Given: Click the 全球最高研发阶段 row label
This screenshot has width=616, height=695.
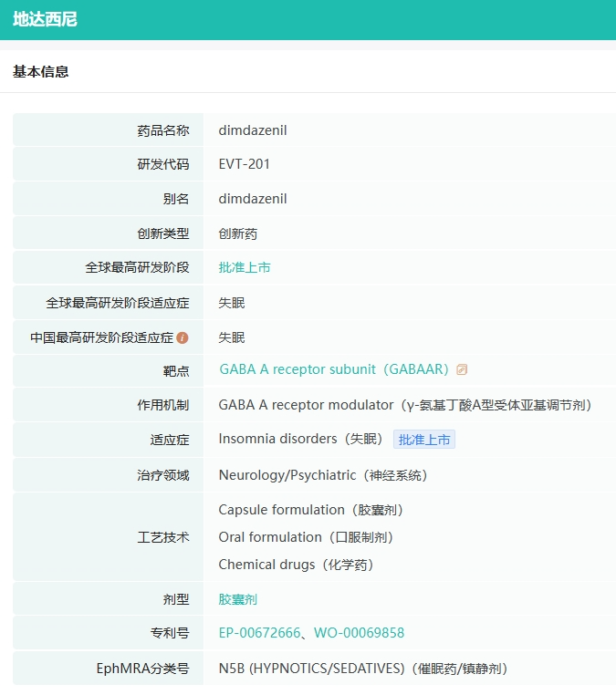Looking at the screenshot, I should point(137,268).
